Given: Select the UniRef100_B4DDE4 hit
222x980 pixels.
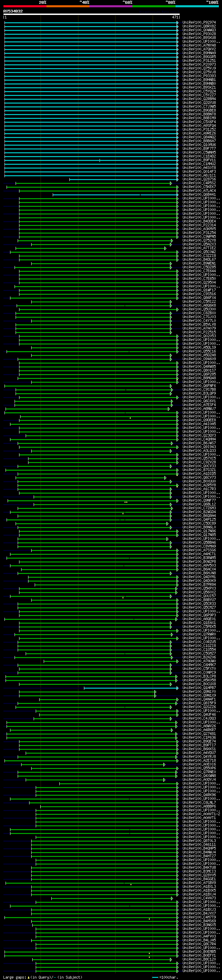Looking at the screenshot, I should [199, 221].
